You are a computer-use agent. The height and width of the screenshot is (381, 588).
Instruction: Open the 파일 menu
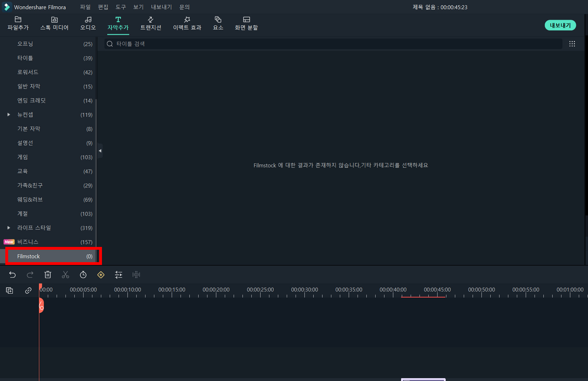pos(85,7)
